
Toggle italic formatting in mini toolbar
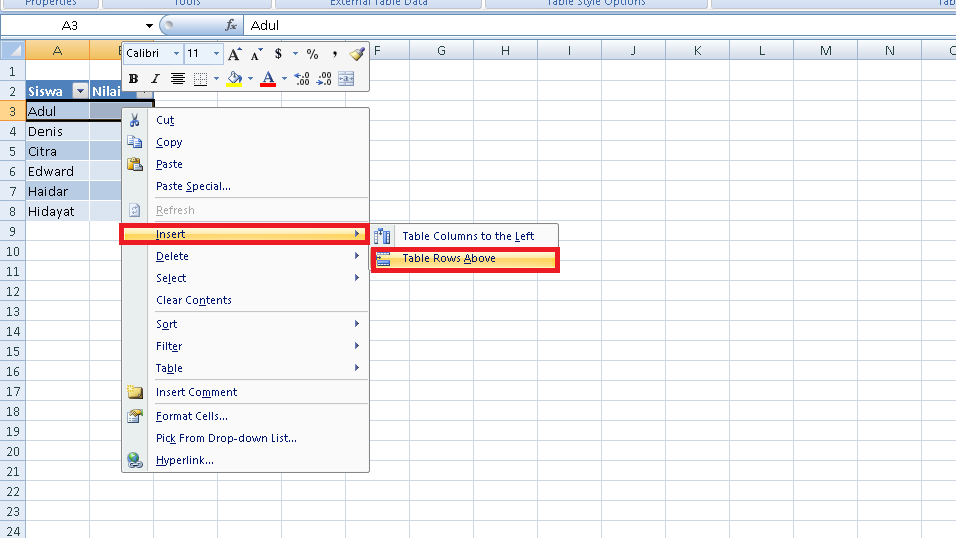[x=155, y=79]
